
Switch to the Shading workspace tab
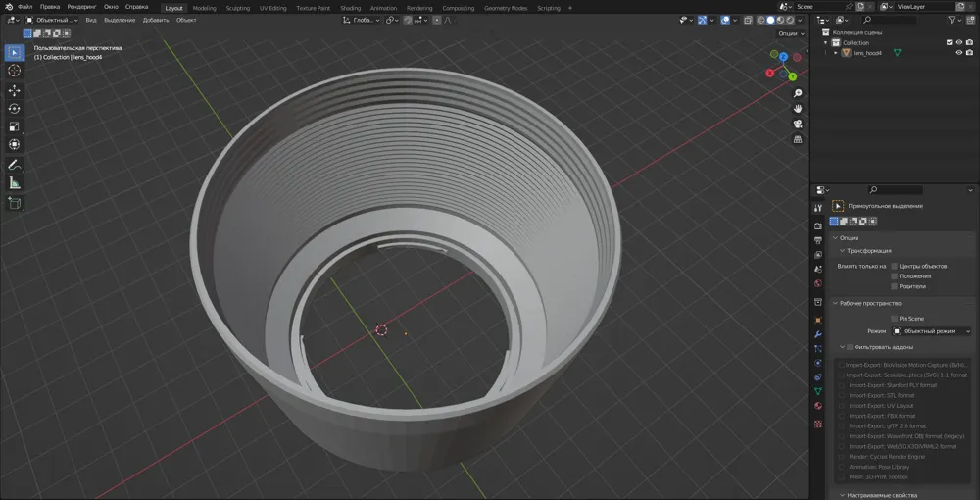(351, 8)
